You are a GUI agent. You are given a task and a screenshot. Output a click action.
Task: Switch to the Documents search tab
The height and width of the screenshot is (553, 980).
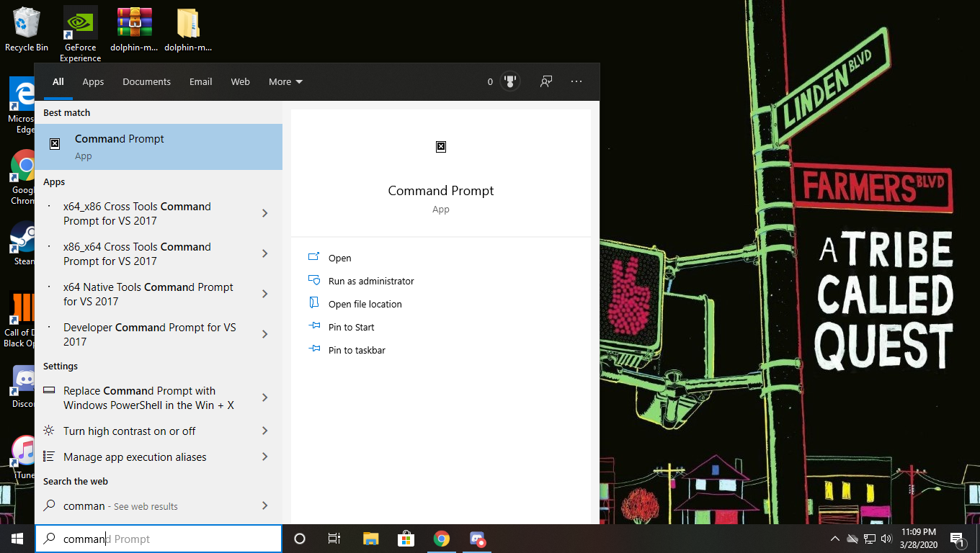[146, 81]
